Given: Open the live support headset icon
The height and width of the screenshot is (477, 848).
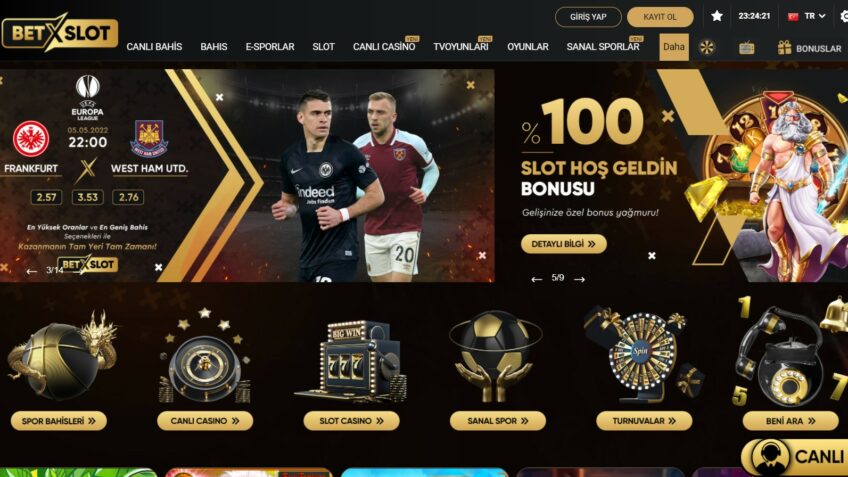Looking at the screenshot, I should tap(771, 458).
